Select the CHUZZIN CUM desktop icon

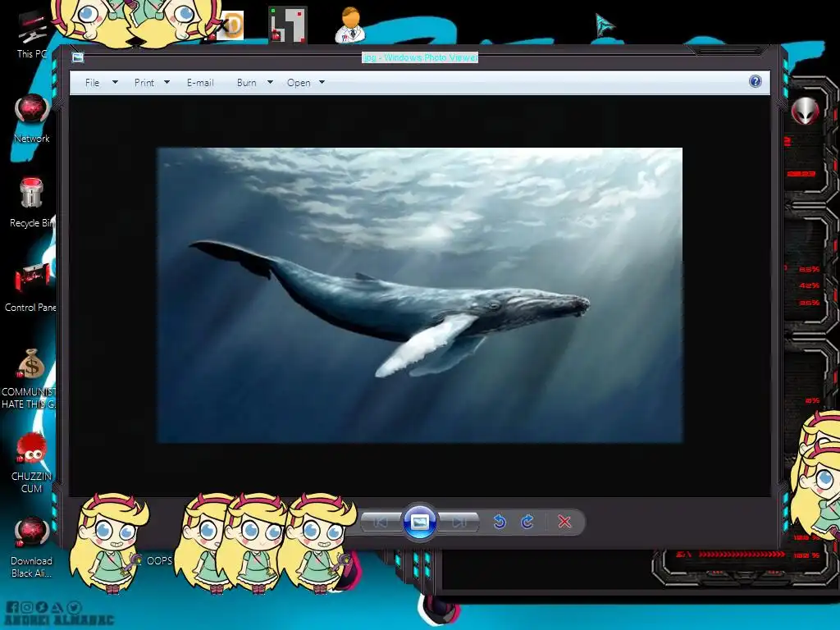pyautogui.click(x=32, y=463)
